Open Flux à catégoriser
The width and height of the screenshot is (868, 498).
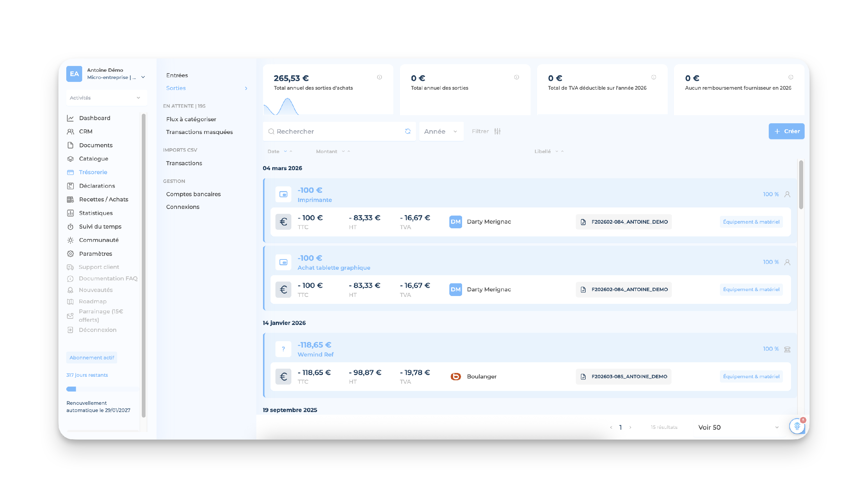(x=191, y=120)
